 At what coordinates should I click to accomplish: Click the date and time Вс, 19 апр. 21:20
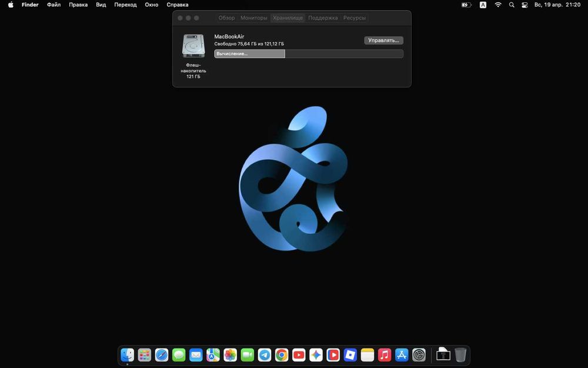tap(557, 5)
